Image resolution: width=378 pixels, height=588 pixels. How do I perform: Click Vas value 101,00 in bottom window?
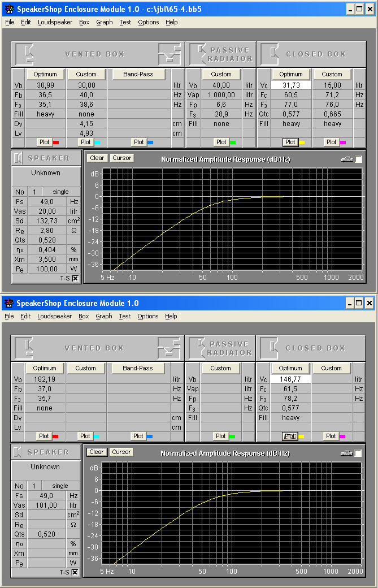[x=46, y=505]
